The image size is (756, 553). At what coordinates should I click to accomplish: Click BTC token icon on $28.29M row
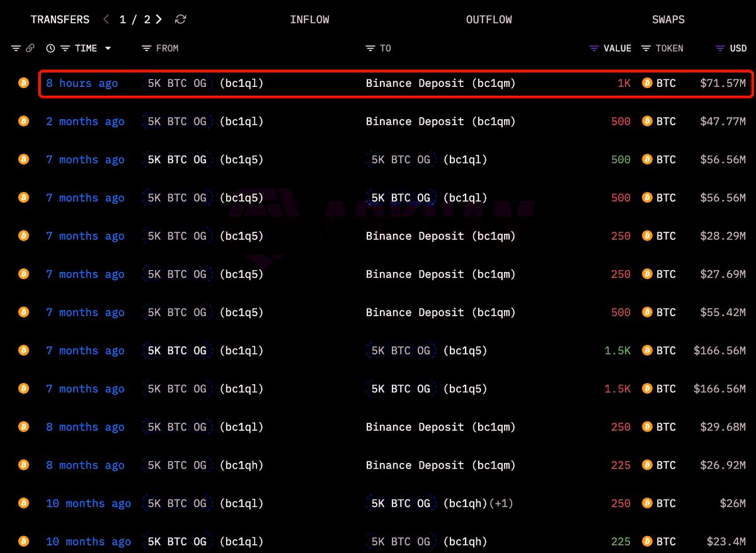pos(647,236)
